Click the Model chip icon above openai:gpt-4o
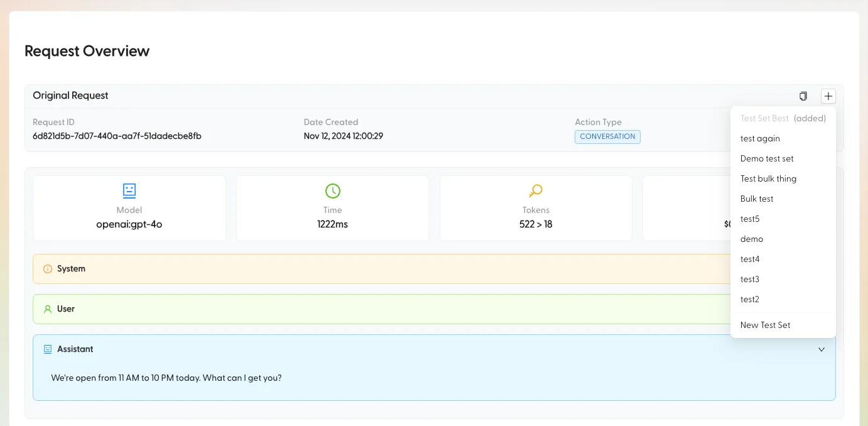868x426 pixels. tap(129, 190)
